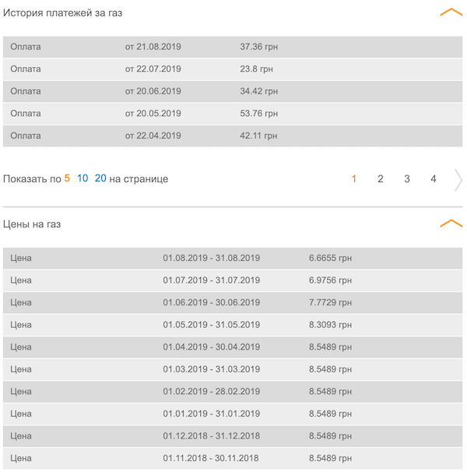Select payment of 34.42 грн
Screen dimensions: 467x476
coord(233,91)
